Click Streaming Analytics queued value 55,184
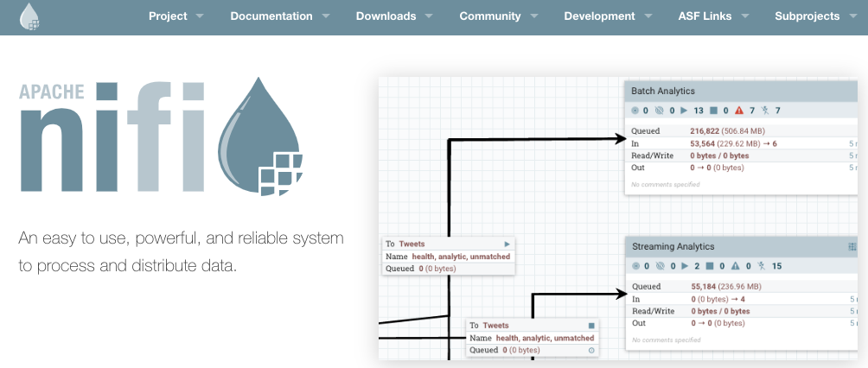The height and width of the screenshot is (368, 868). click(703, 287)
